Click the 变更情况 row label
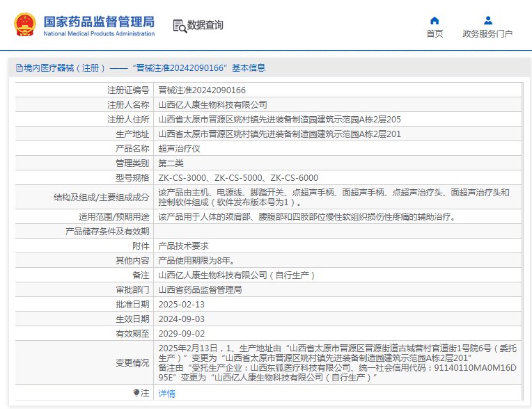Screen dimensions: 532x409 point(132,362)
